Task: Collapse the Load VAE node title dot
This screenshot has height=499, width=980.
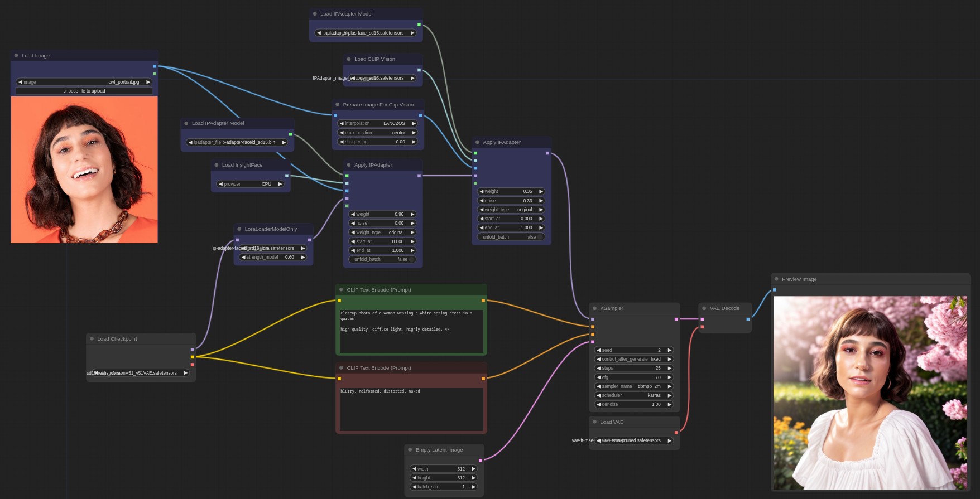Action: pos(595,422)
